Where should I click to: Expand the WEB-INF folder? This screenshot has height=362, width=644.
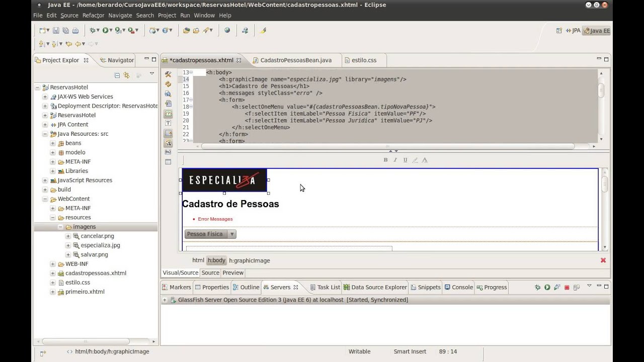pyautogui.click(x=53, y=264)
